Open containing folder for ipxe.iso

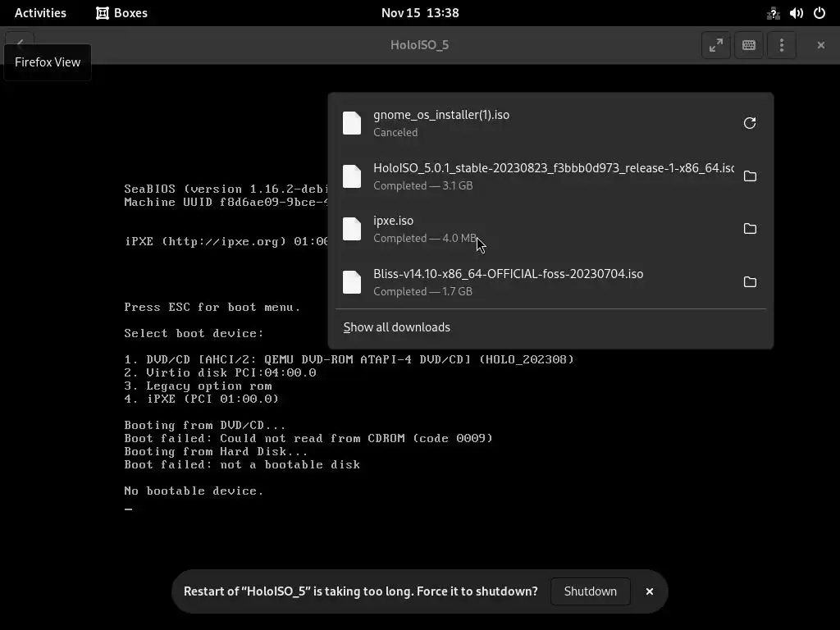click(750, 229)
